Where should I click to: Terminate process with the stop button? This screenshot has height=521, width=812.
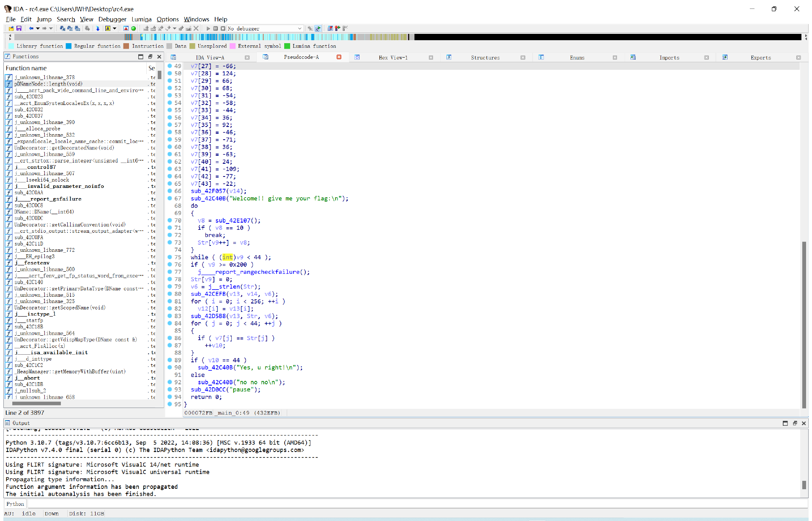click(223, 28)
